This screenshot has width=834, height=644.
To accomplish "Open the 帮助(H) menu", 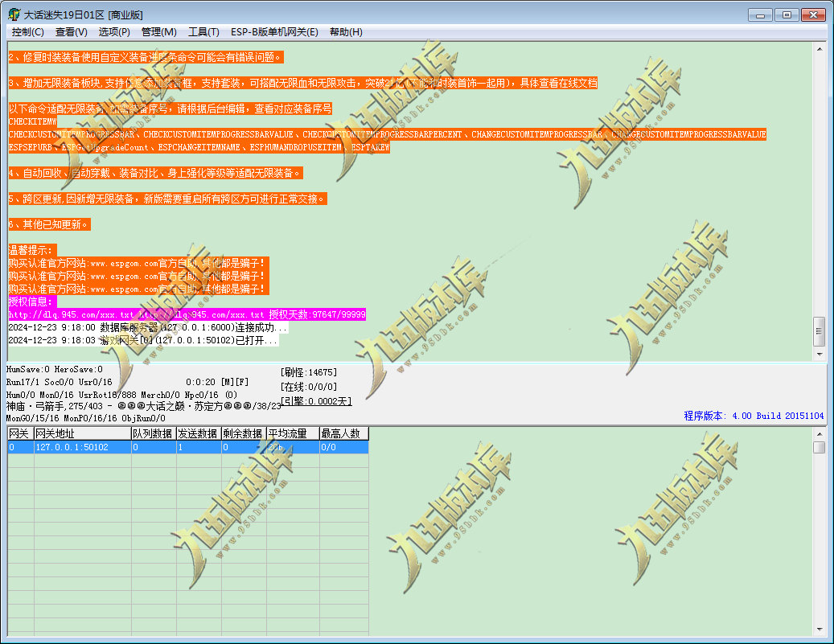I will [x=346, y=32].
